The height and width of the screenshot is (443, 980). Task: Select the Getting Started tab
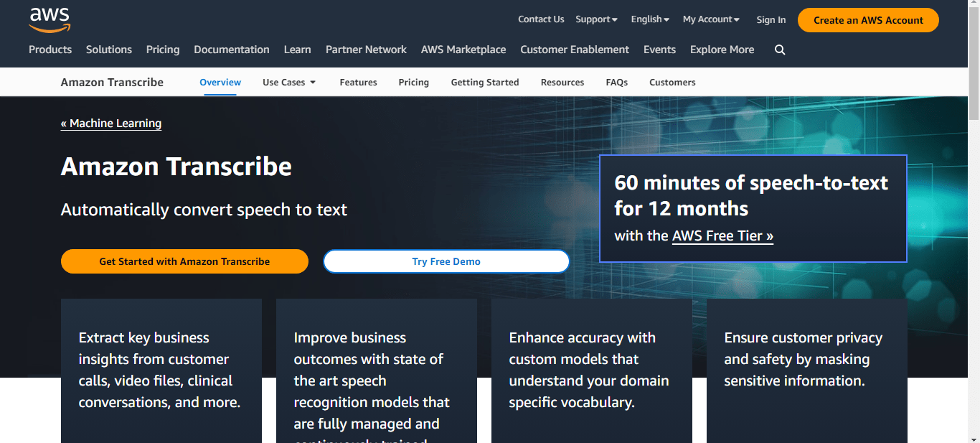(485, 82)
